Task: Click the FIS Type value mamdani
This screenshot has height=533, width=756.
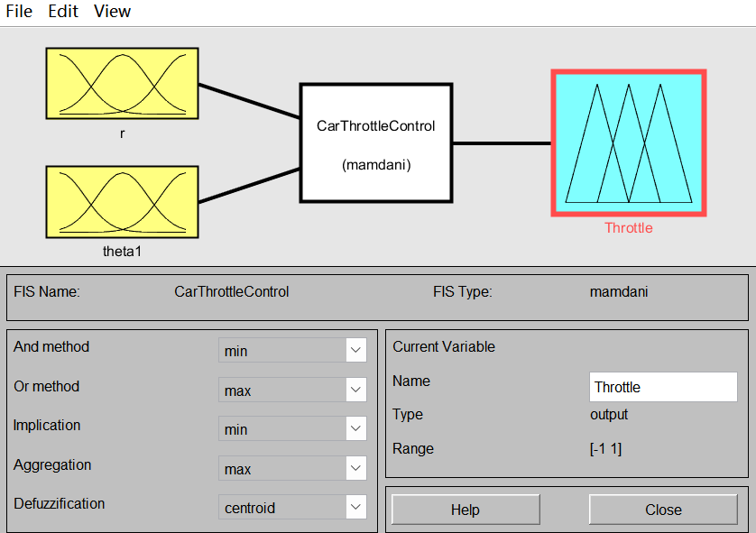Action: point(619,291)
